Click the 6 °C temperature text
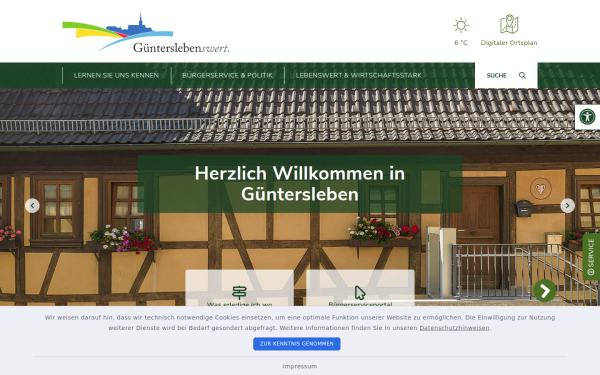Image resolution: width=600 pixels, height=375 pixels. click(x=461, y=43)
